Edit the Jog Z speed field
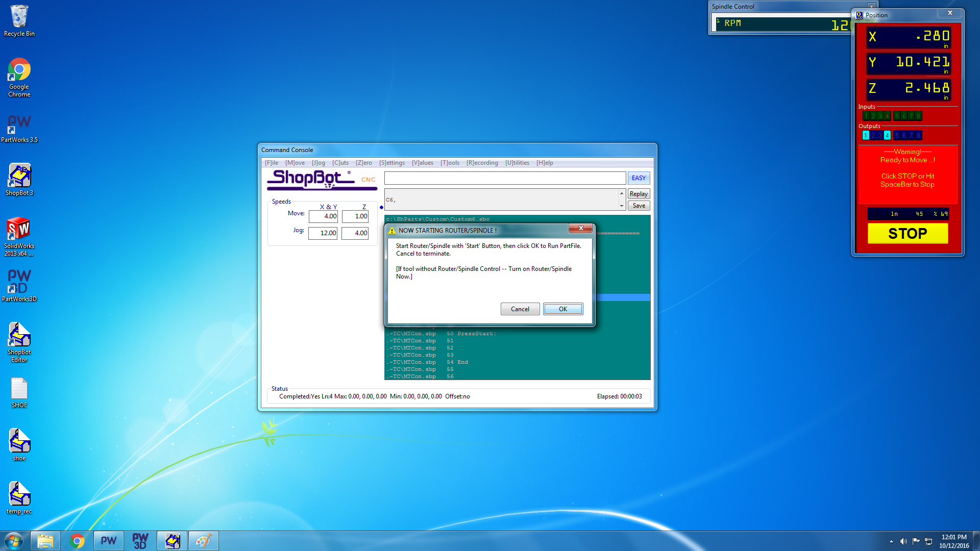This screenshot has height=551, width=980. (355, 233)
